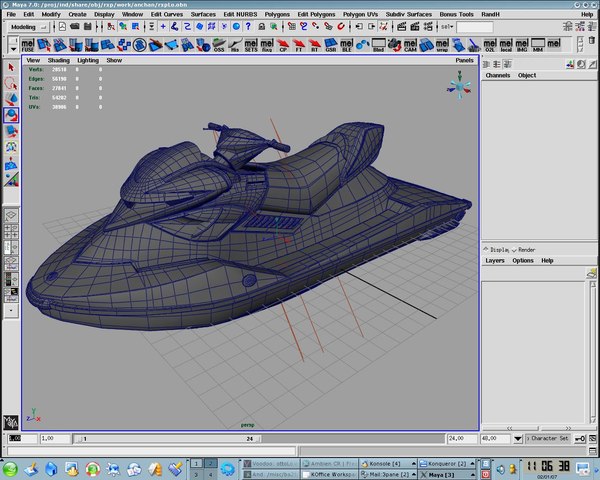Toggle the lock selection icon

coord(261,26)
